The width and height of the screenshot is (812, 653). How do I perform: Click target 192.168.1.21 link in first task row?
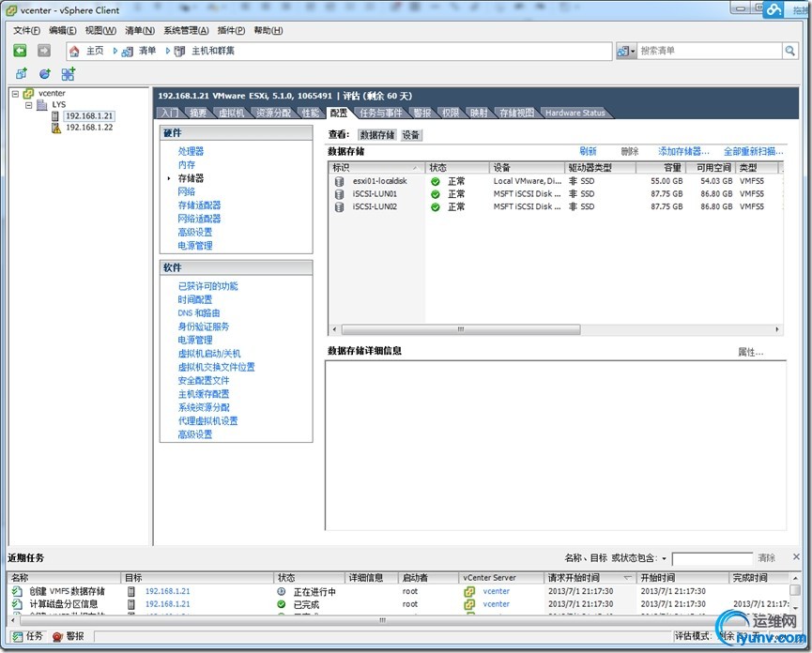click(168, 591)
